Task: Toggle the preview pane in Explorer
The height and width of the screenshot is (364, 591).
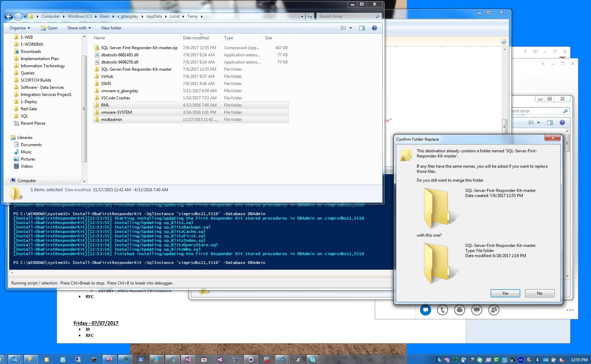Action: click(362, 28)
